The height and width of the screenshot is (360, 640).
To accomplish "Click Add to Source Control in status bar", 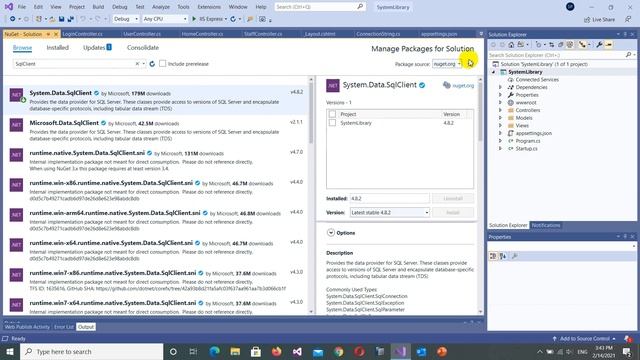I will pyautogui.click(x=585, y=339).
